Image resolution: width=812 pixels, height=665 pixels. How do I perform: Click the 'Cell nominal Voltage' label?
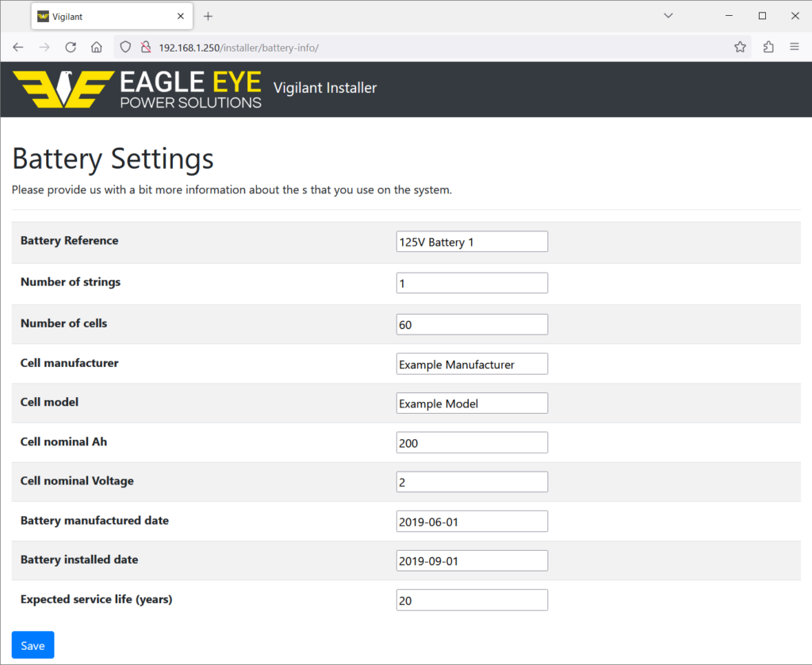point(77,481)
